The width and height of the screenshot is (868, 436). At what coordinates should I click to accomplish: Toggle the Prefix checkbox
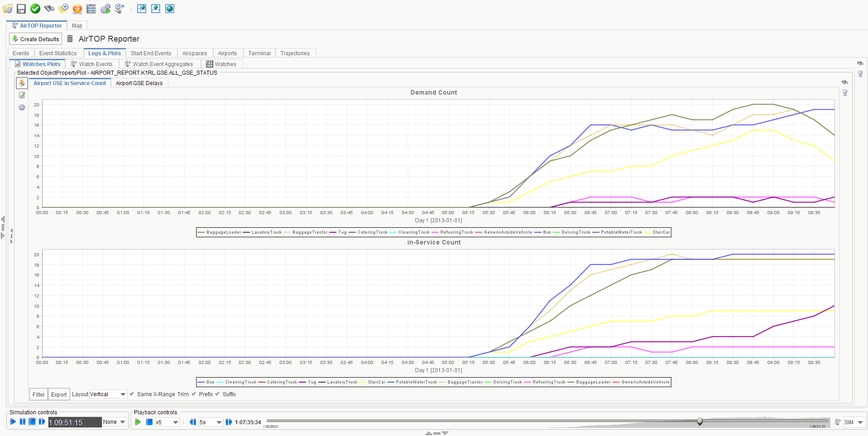tap(194, 394)
